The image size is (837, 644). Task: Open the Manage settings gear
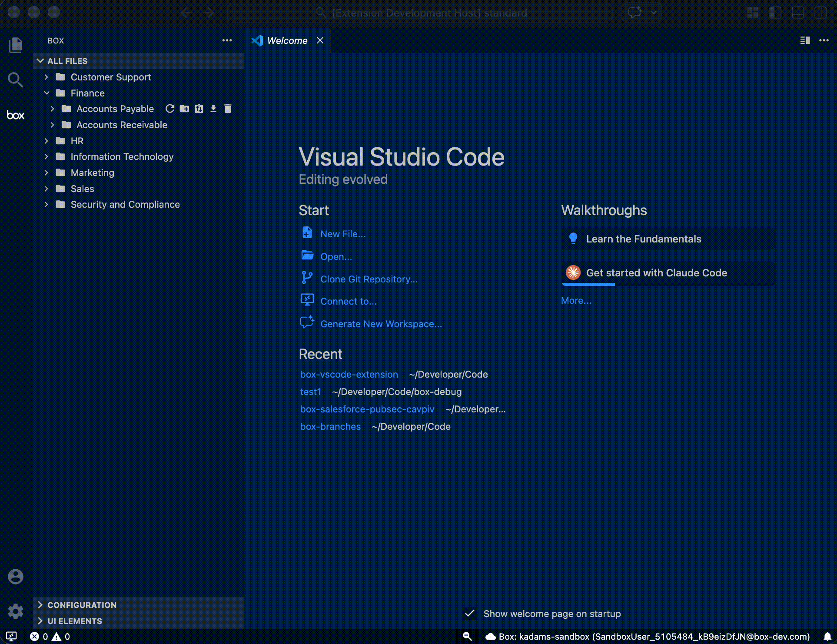(16, 611)
